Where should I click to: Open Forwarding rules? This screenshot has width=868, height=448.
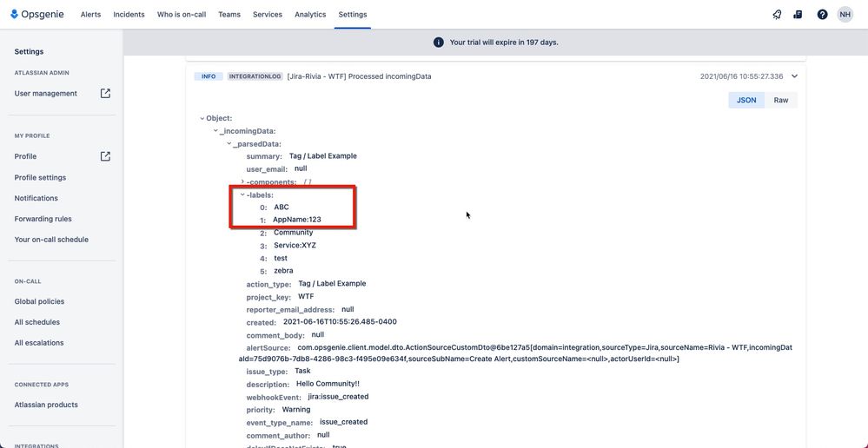pos(43,219)
